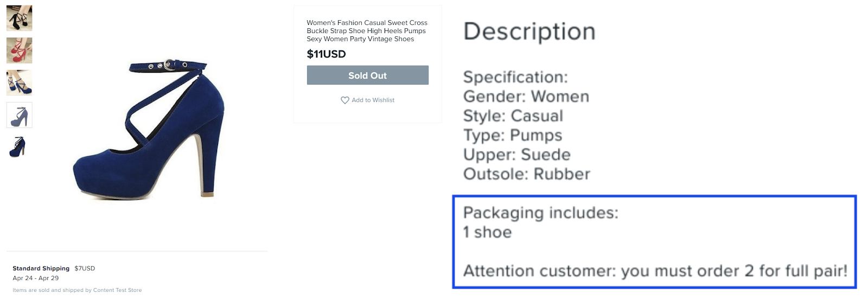Click the Women's Fashion Casual product title
This screenshot has width=868, height=306.
(x=367, y=31)
